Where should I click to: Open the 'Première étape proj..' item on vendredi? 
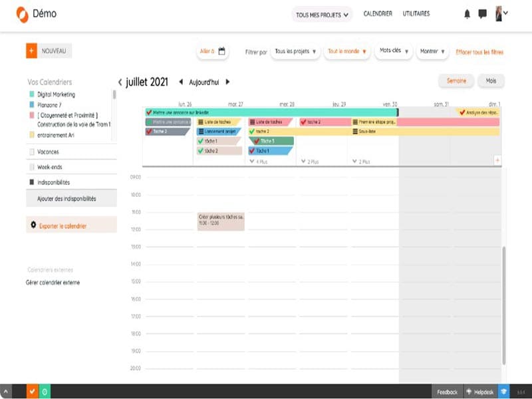374,122
